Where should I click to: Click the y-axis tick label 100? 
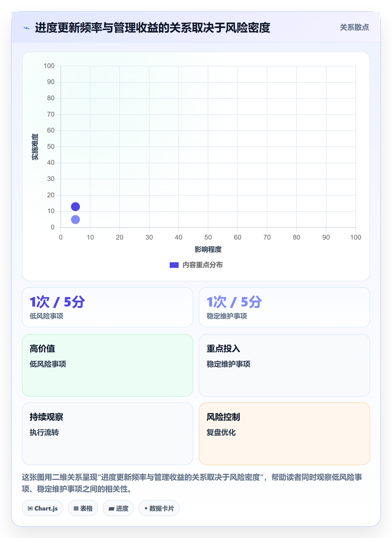click(49, 66)
